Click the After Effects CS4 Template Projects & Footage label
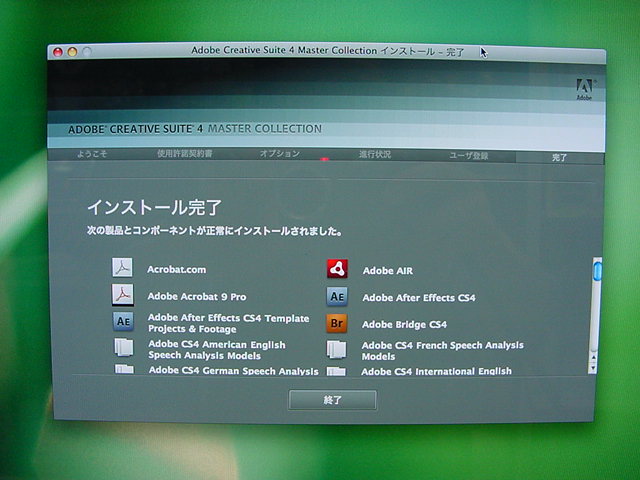 229,323
